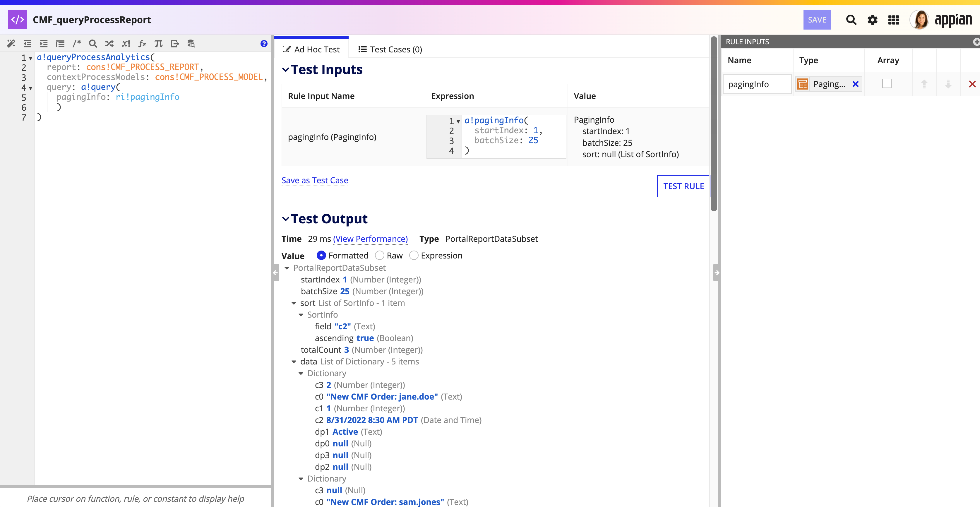Click the Save as Test Case link
This screenshot has width=980, height=507.
point(315,180)
